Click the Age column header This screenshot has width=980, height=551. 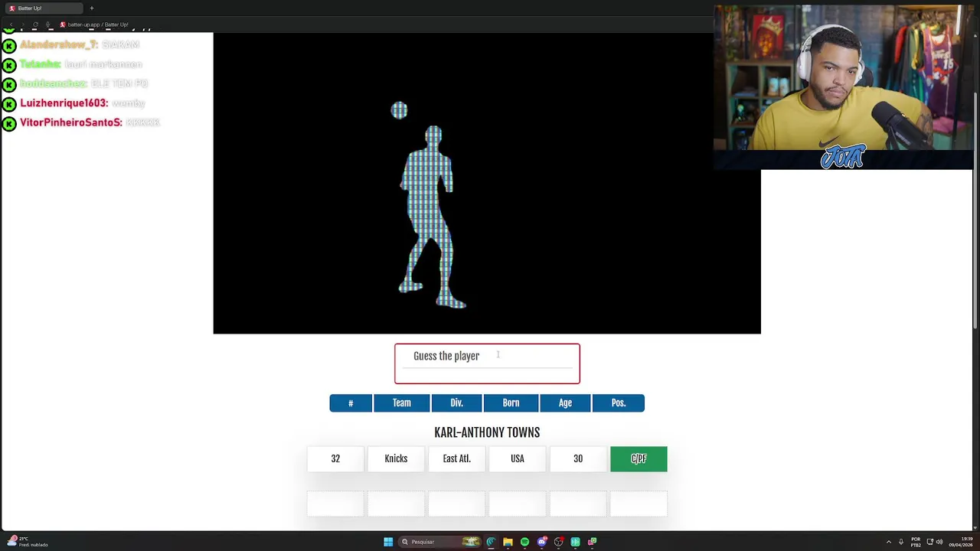[x=565, y=403]
